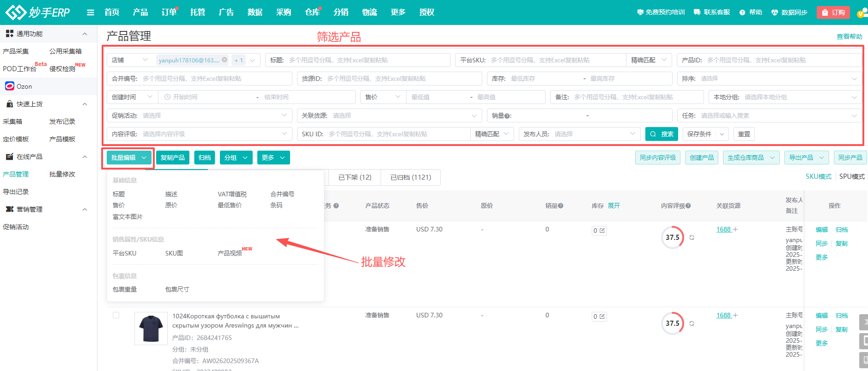The height and width of the screenshot is (371, 868).
Task: Click the 妙手ERP logo
Action: 37,12
